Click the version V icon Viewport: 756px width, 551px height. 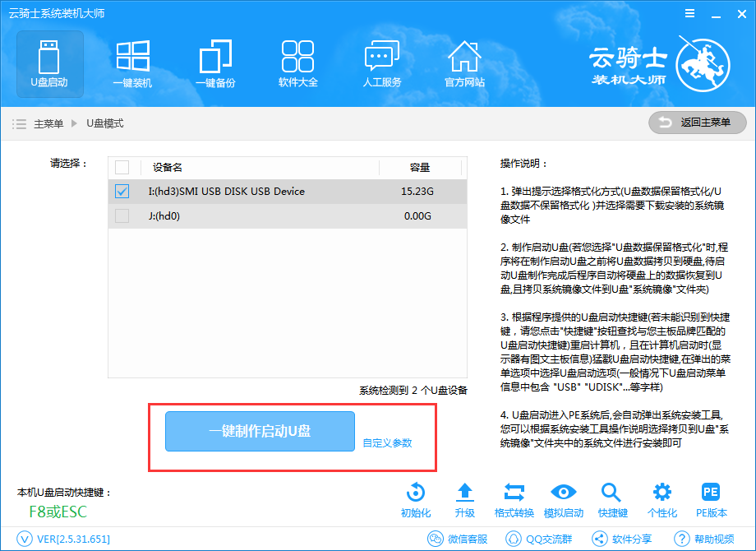tap(25, 539)
